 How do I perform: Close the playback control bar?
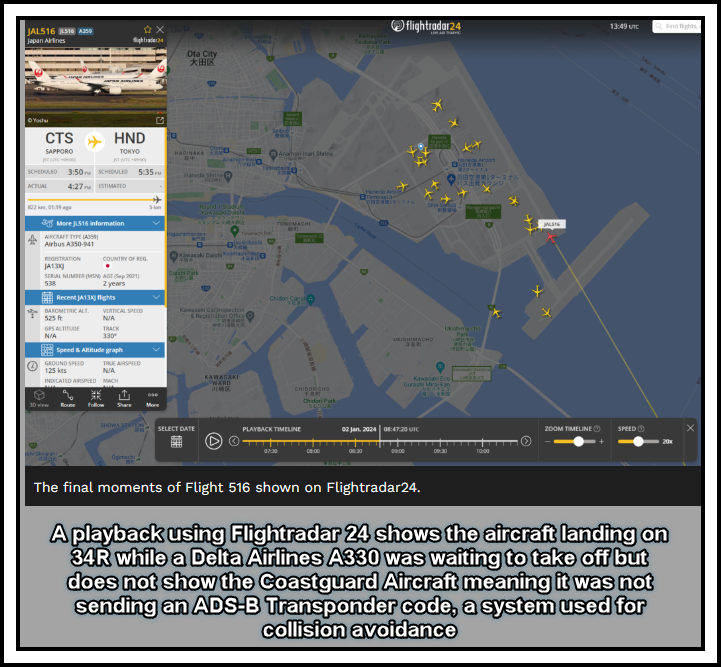(x=690, y=428)
